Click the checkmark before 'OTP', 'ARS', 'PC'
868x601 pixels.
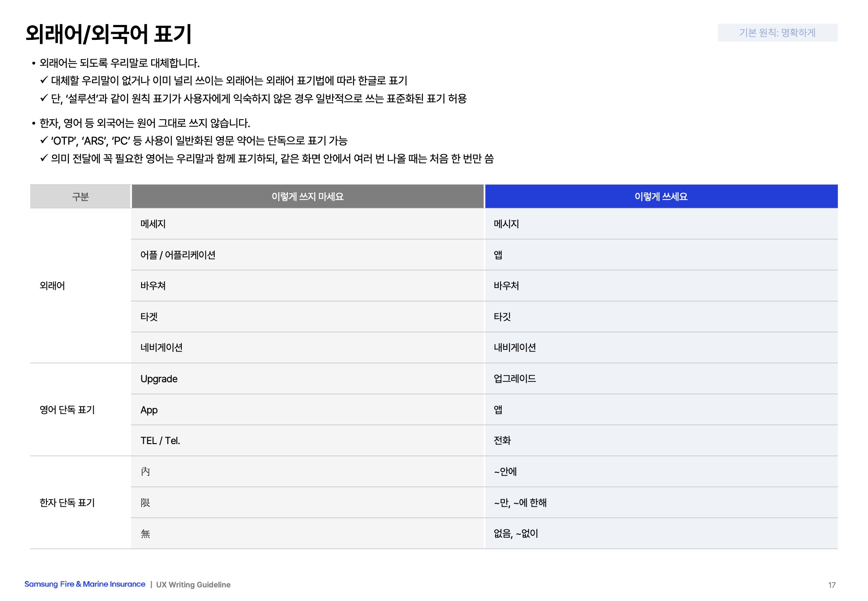[44, 140]
